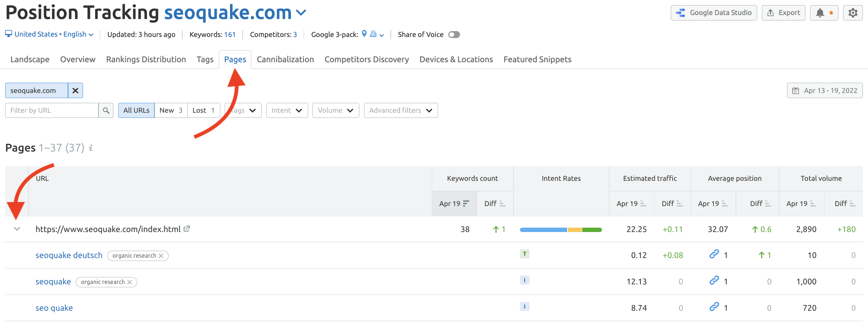The height and width of the screenshot is (325, 868).
Task: Switch to the Landscape tab
Action: point(30,59)
